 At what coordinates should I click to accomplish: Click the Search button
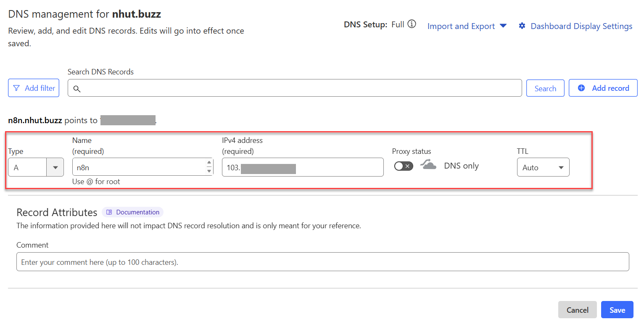pos(545,88)
